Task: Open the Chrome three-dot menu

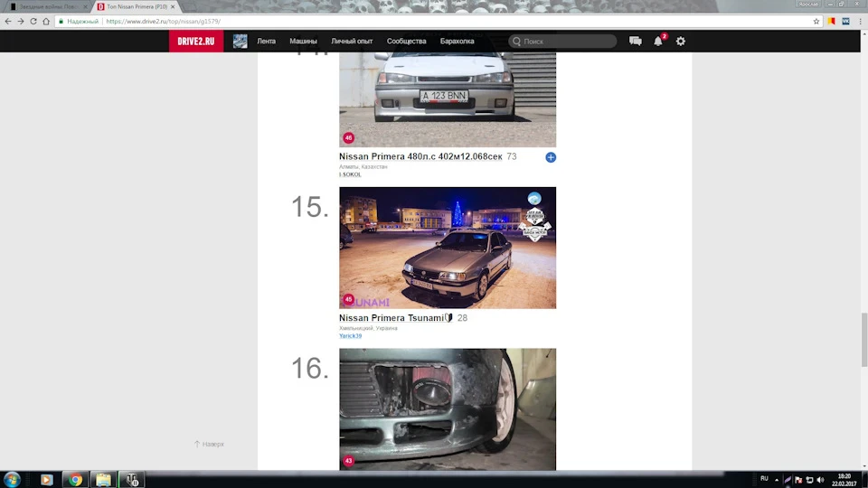Action: 860,21
